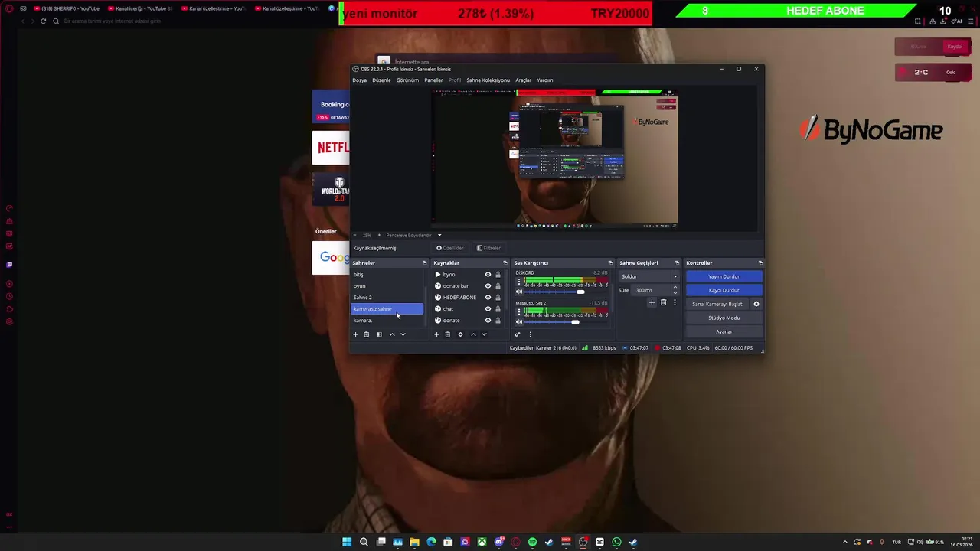Image resolution: width=980 pixels, height=551 pixels.
Task: Toggle lock on byno source
Action: tap(498, 275)
